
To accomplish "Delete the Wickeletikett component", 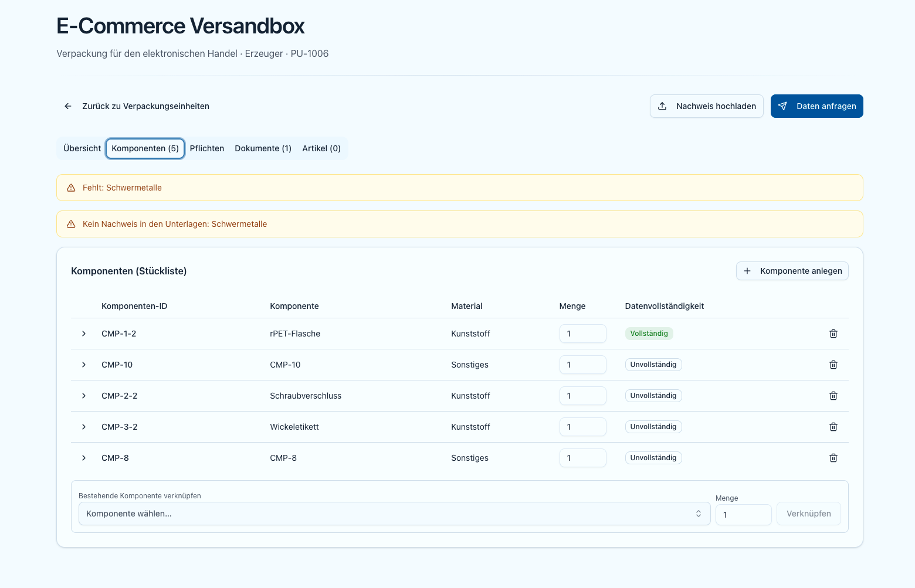I will point(833,427).
